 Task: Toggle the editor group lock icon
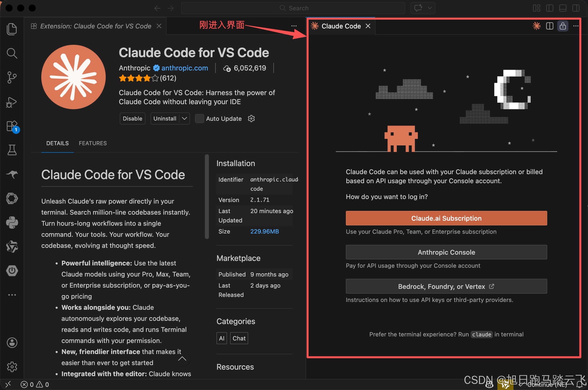click(563, 26)
